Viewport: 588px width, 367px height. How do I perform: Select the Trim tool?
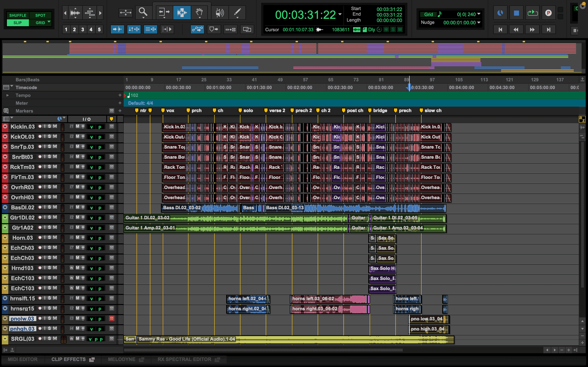164,12
